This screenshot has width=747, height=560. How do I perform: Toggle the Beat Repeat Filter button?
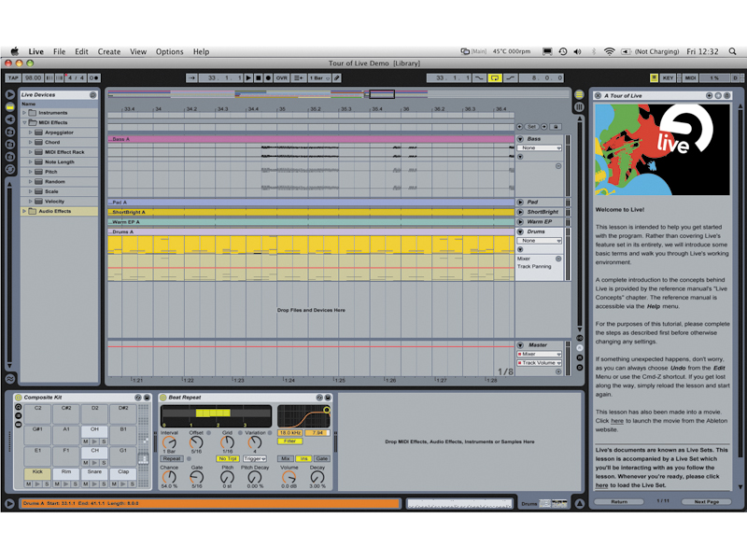289,441
